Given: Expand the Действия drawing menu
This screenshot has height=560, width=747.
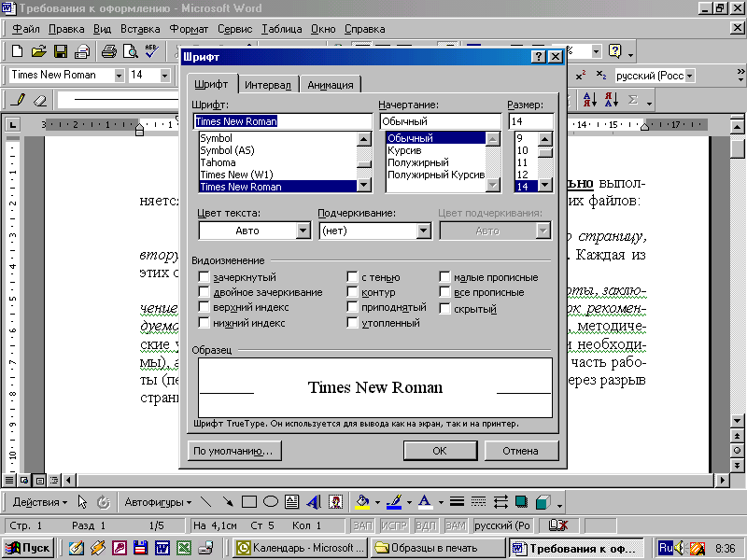Looking at the screenshot, I should tap(40, 502).
